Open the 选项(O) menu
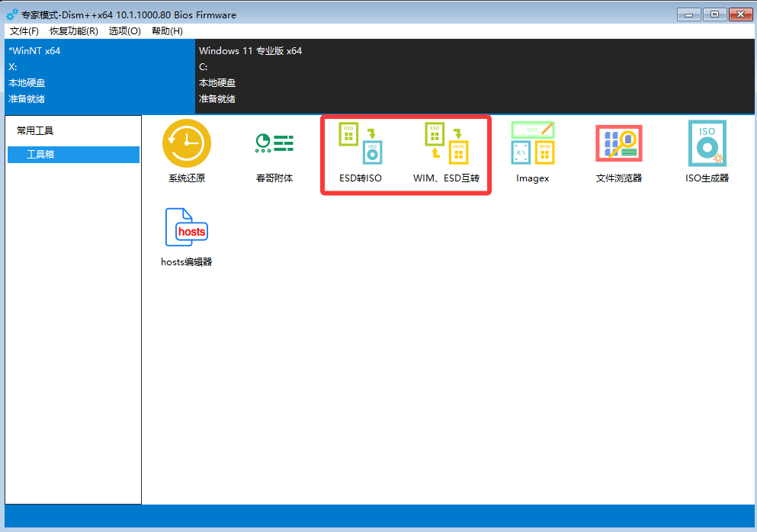 124,31
